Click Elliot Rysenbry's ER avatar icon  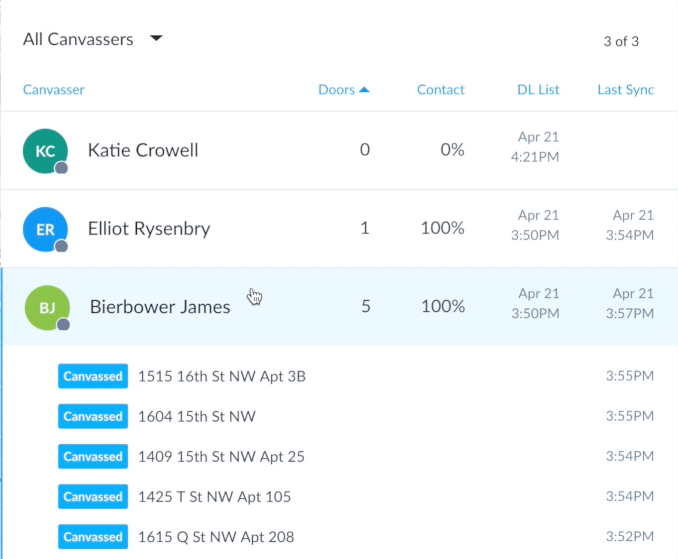[x=45, y=229]
